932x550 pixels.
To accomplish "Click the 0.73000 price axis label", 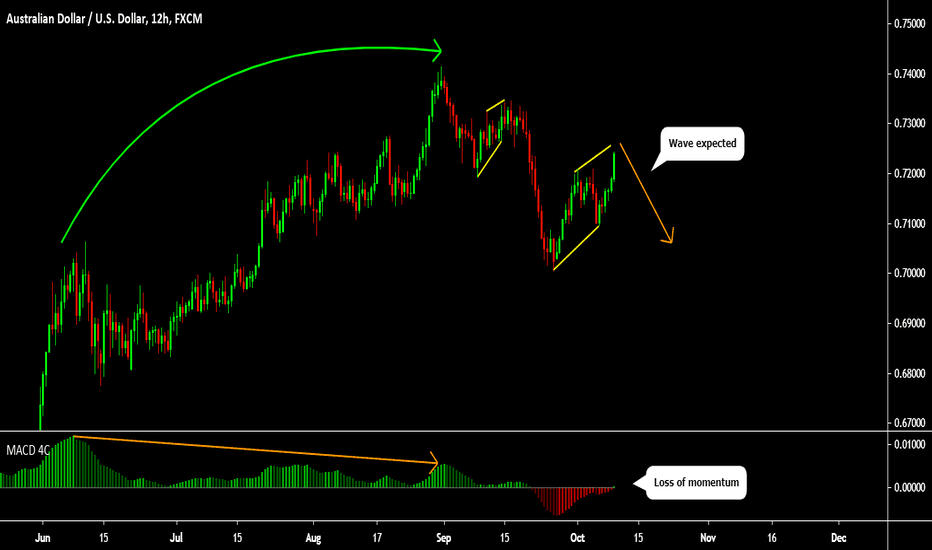I will [909, 123].
